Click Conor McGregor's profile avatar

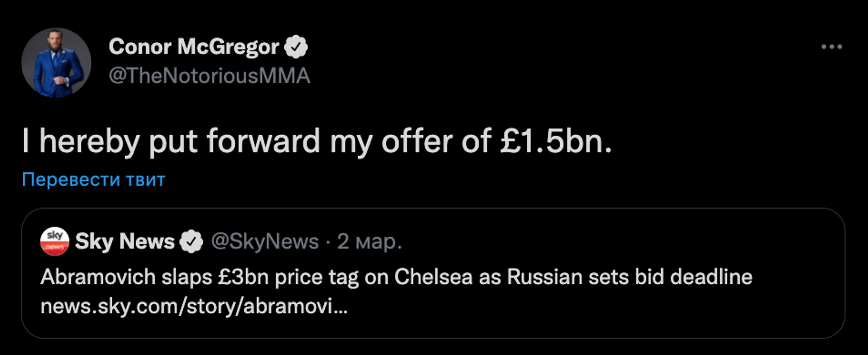coord(56,63)
